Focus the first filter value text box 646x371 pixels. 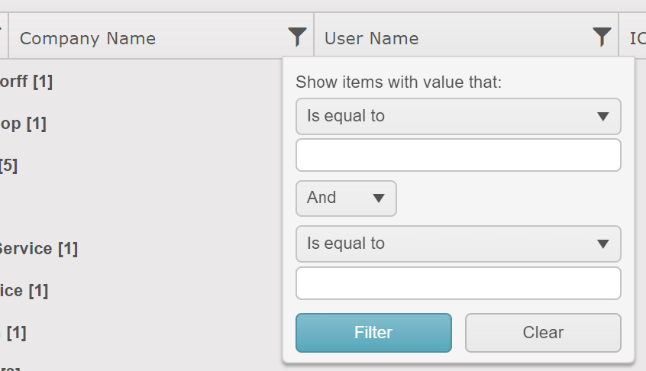(x=458, y=155)
